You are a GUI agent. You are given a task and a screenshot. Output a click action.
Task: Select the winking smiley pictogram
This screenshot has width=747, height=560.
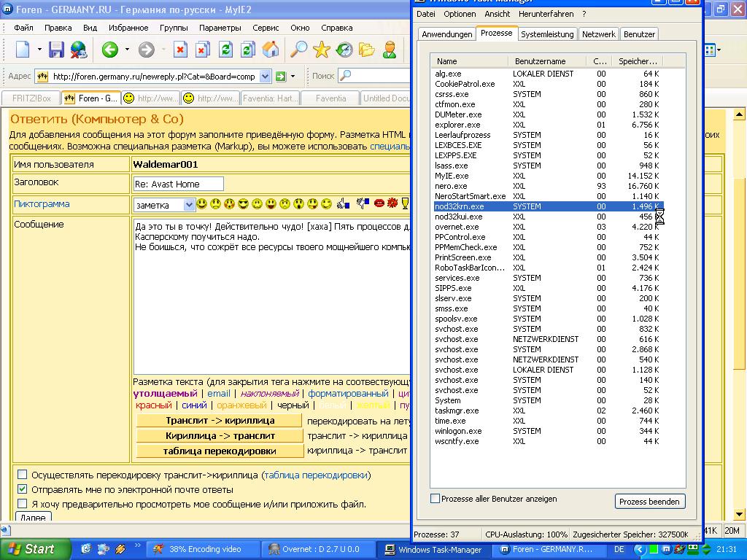(x=326, y=204)
